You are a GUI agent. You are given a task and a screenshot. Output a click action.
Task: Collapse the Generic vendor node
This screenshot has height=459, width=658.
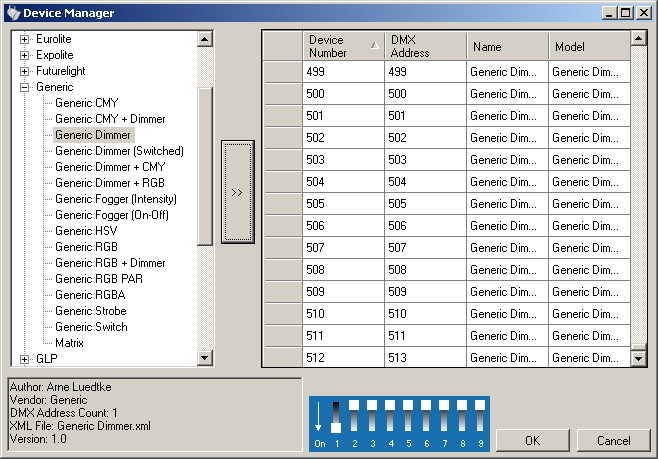click(25, 87)
